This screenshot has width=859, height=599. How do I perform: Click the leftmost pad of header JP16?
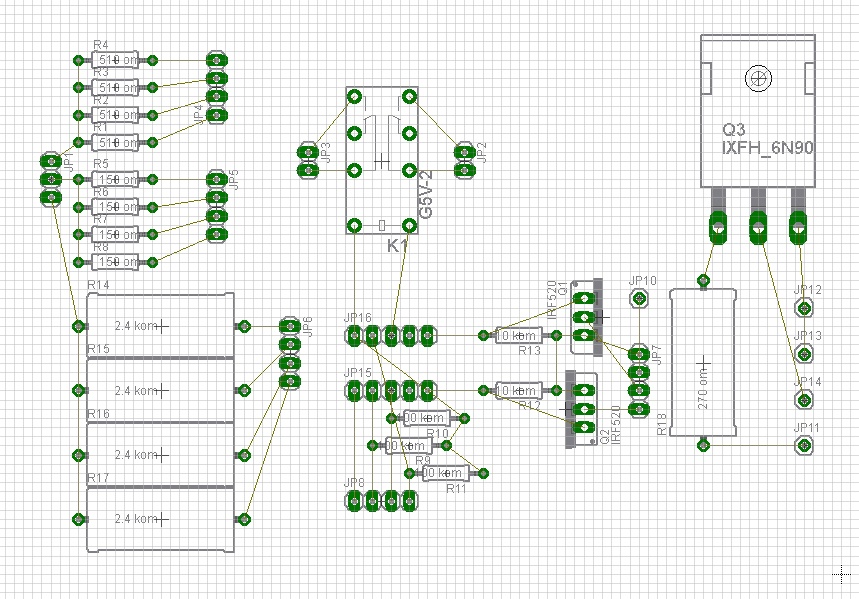[x=352, y=334]
